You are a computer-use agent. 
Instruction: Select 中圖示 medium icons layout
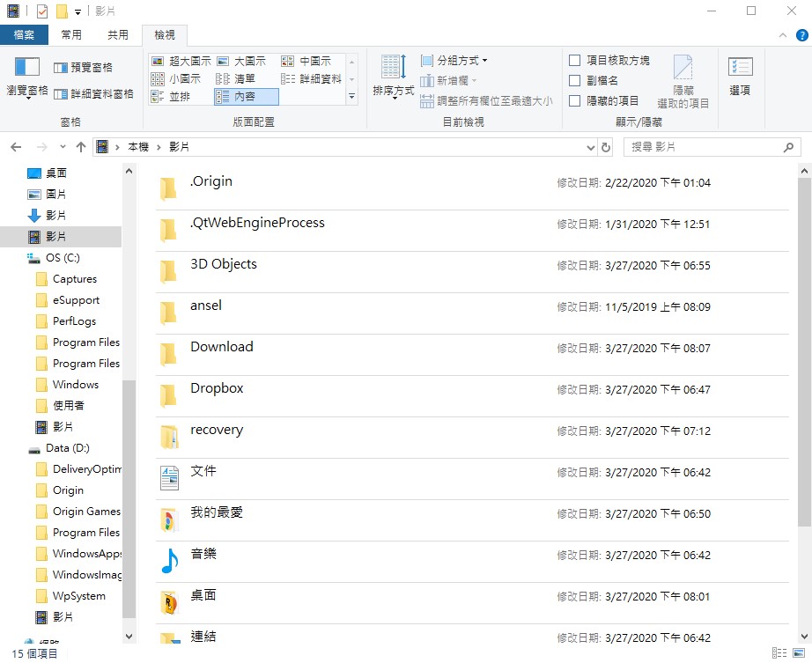306,61
